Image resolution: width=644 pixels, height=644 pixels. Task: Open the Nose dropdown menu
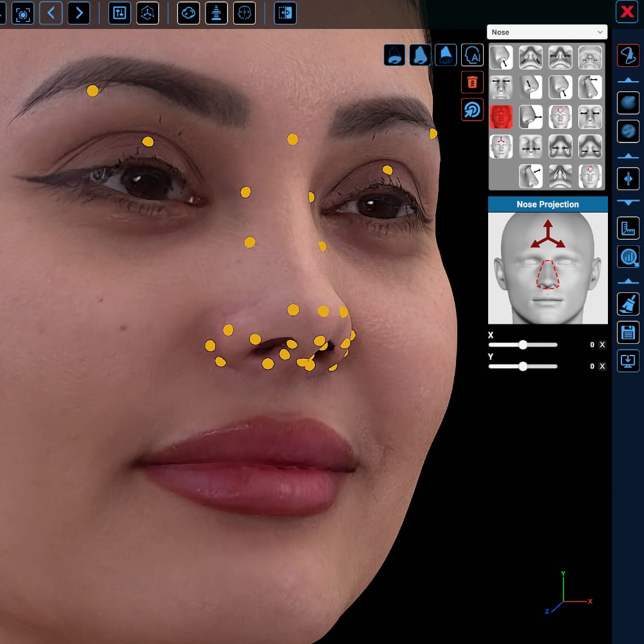coord(547,32)
